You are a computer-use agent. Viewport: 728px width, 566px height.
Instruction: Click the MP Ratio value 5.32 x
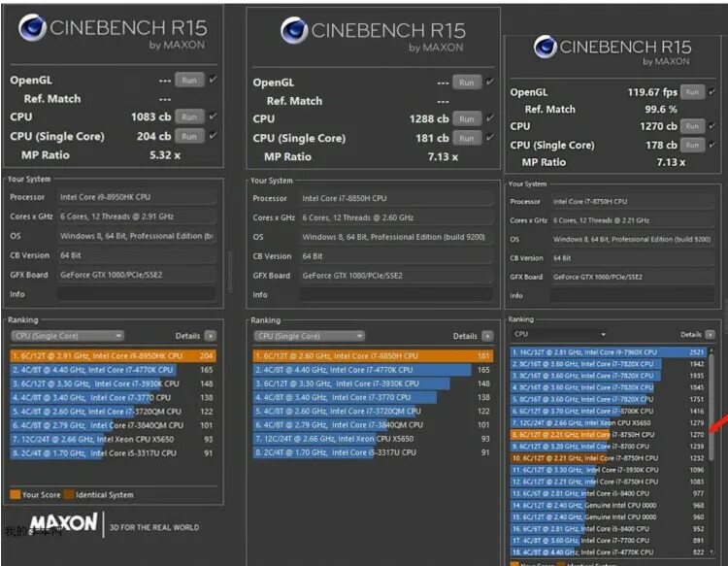165,155
